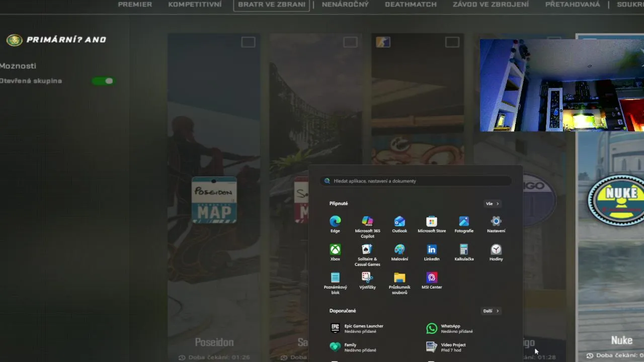Viewport: 644px width, 362px height.
Task: Switch to Nenáročný tab
Action: pyautogui.click(x=345, y=5)
